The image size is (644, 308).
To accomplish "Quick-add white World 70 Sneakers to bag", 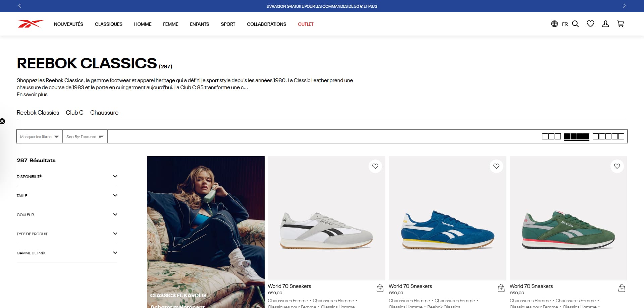I will 380,288.
